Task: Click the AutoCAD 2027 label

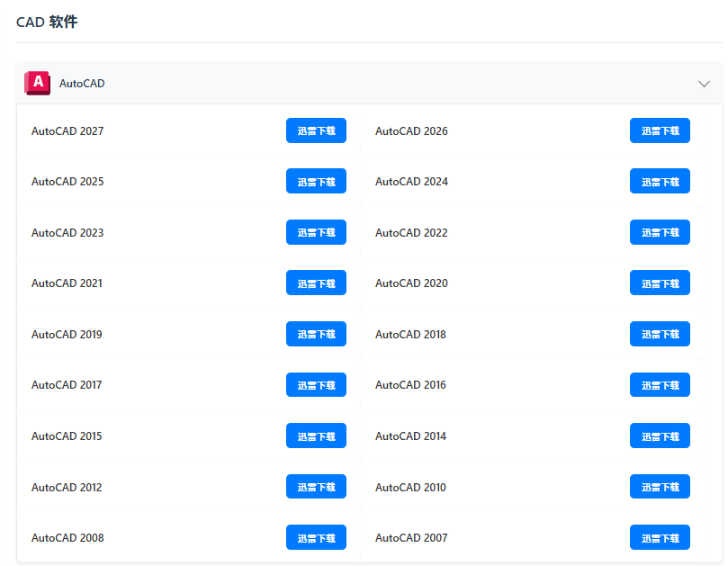Action: (x=67, y=131)
